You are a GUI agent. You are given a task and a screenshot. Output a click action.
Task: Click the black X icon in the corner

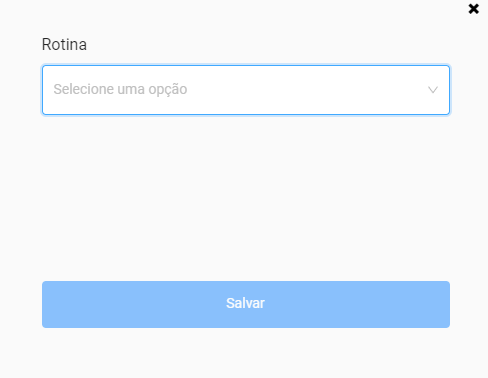click(473, 9)
